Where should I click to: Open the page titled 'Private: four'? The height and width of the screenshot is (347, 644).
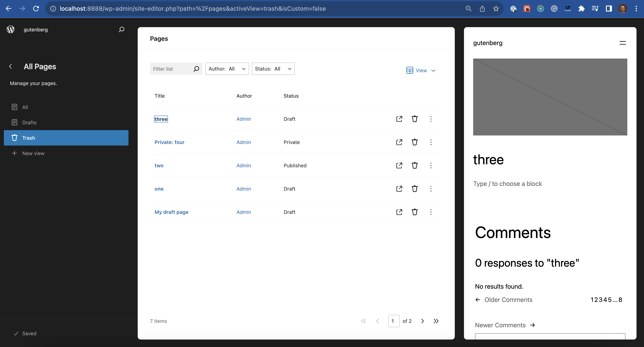click(170, 142)
